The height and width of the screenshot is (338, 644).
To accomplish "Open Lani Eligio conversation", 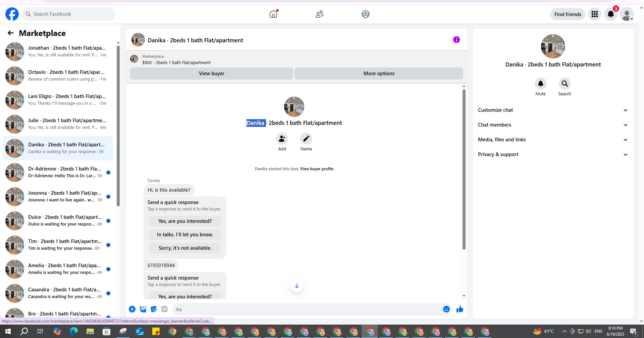I will pyautogui.click(x=58, y=100).
